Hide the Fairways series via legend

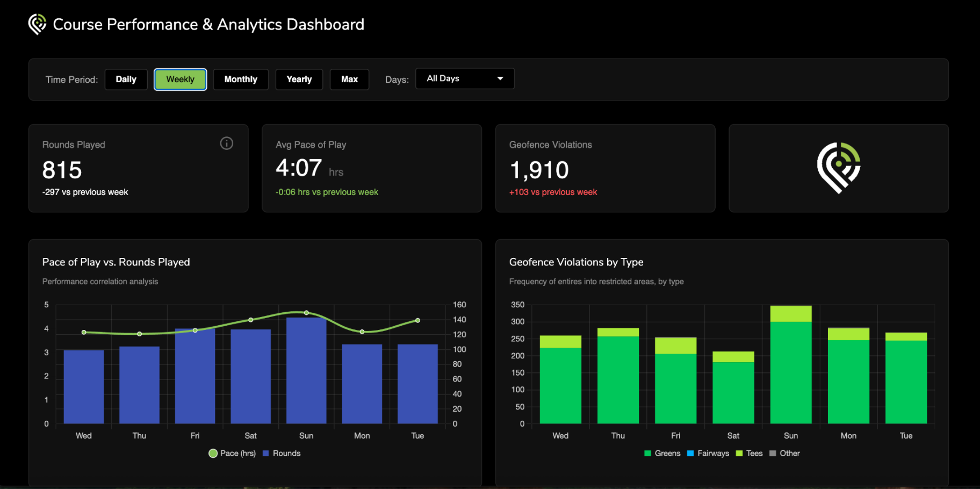708,454
